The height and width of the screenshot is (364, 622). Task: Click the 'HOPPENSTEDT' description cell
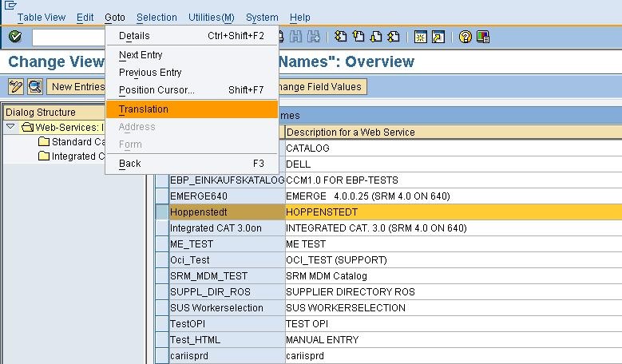pyautogui.click(x=454, y=212)
